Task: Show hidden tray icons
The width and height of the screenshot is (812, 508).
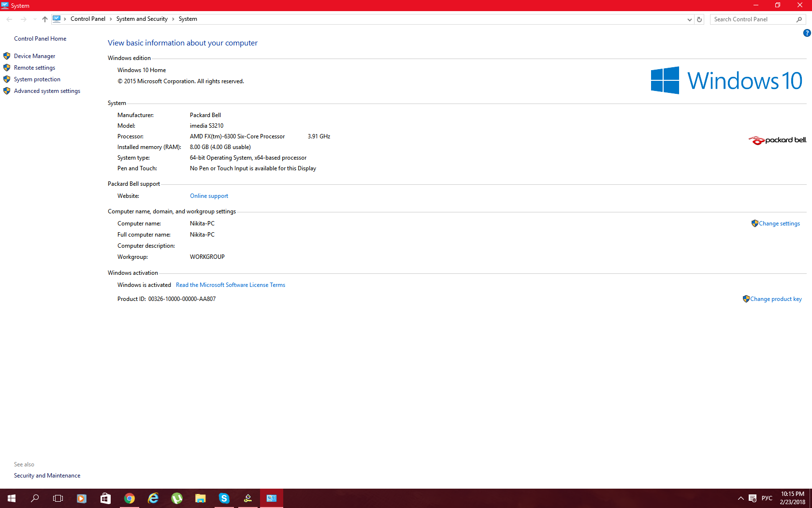Action: pos(740,498)
